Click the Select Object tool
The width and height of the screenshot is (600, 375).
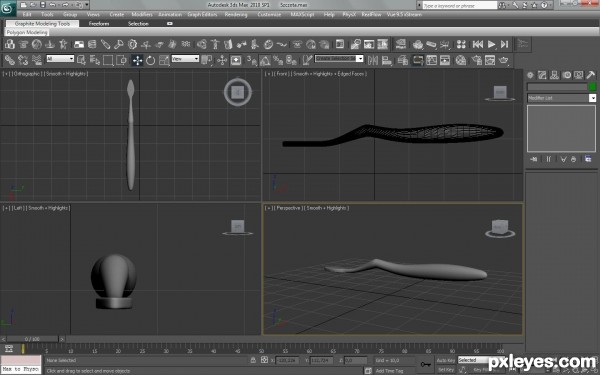tap(81, 60)
